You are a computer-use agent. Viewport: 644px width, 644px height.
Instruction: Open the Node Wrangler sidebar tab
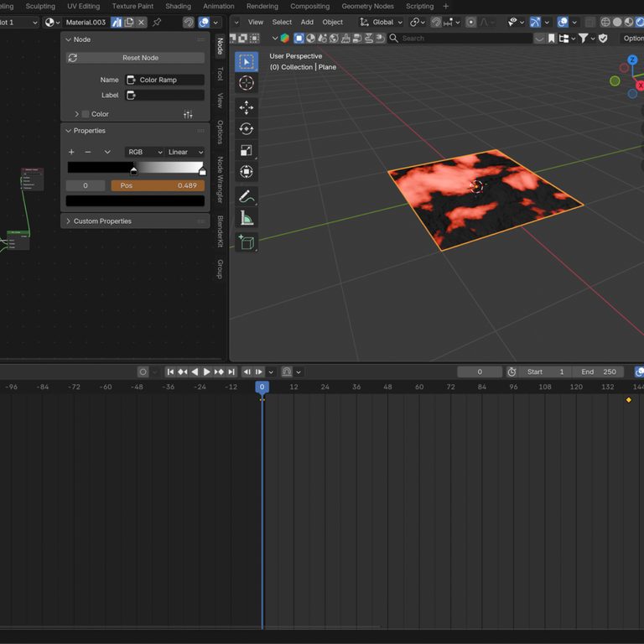[221, 179]
